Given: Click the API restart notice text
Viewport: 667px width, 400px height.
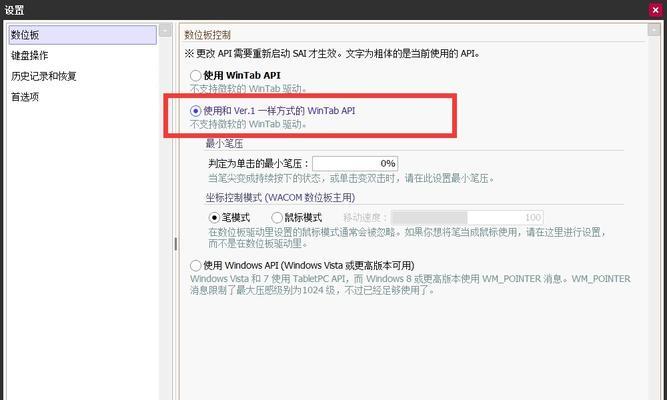Looking at the screenshot, I should [332, 54].
